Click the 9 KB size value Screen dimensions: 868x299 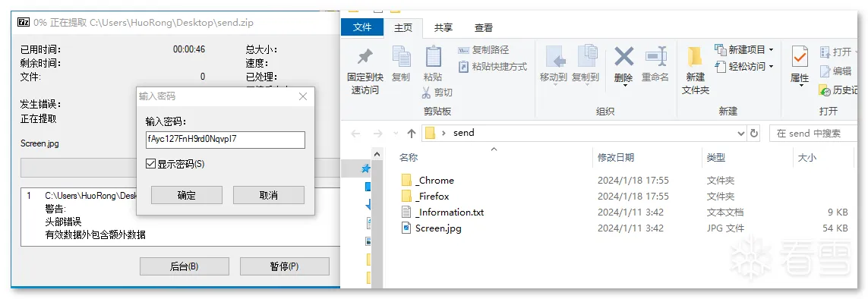[x=838, y=212]
